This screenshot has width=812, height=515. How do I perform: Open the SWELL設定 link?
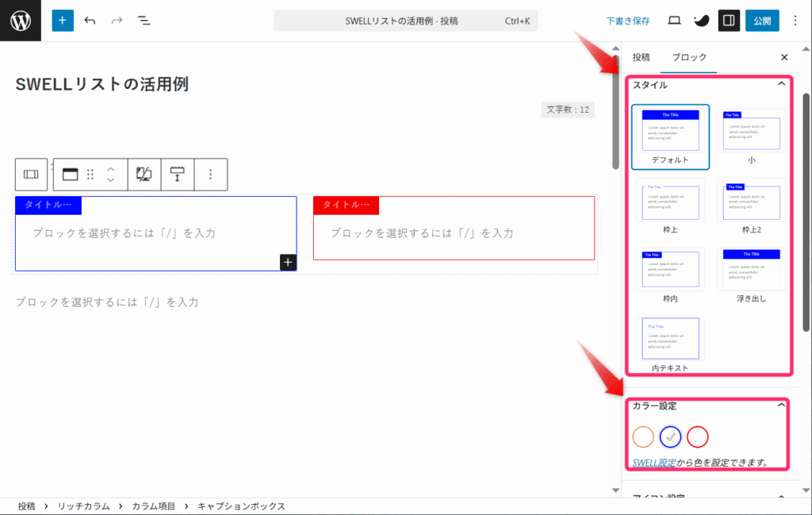[653, 463]
